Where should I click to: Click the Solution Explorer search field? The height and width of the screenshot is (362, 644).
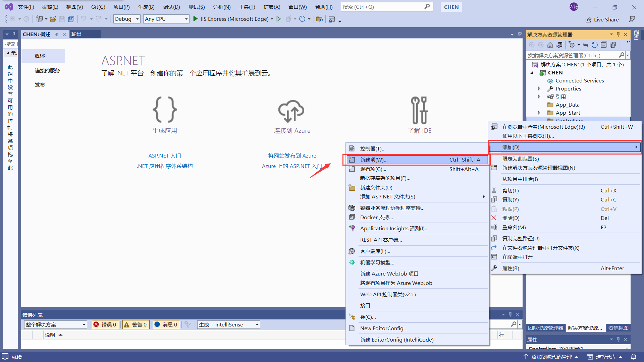click(572, 55)
